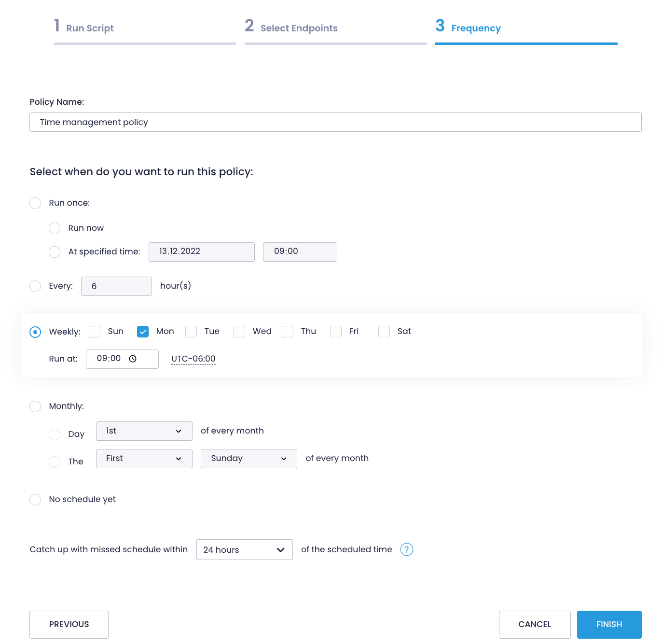Check the Sun checkbox
Image resolution: width=663 pixels, height=644 pixels.
(x=95, y=332)
